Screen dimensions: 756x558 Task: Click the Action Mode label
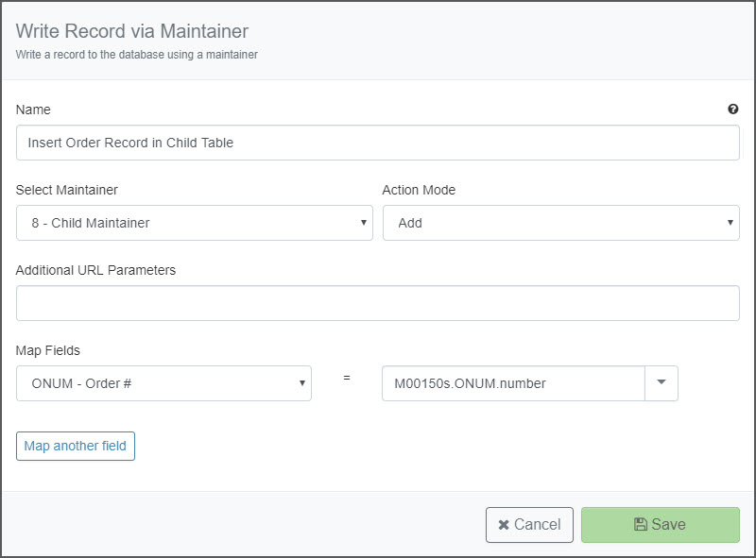coord(419,190)
